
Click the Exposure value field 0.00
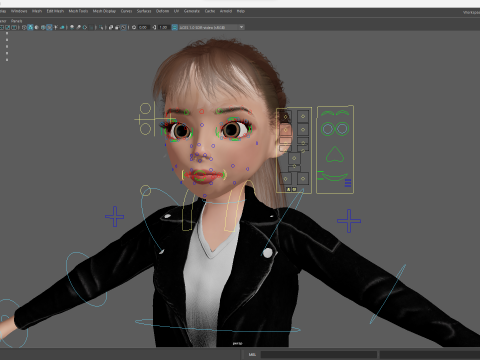tap(143, 27)
